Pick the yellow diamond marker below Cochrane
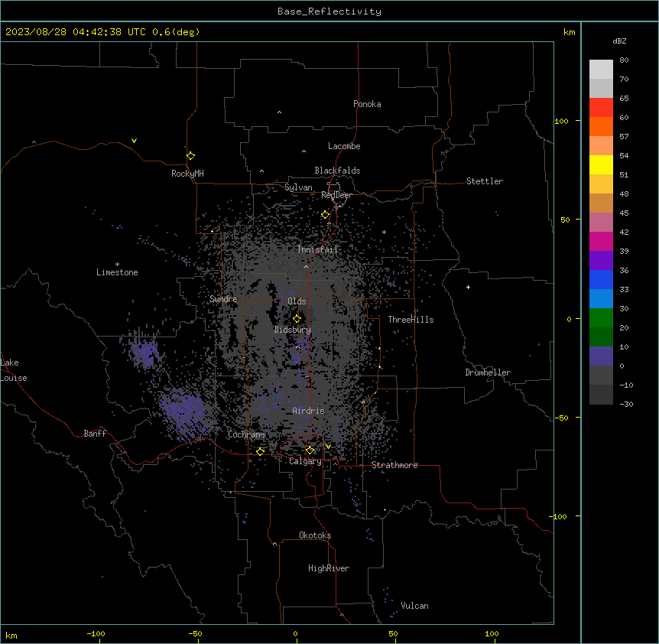Viewport: 659px width, 644px height. click(260, 451)
